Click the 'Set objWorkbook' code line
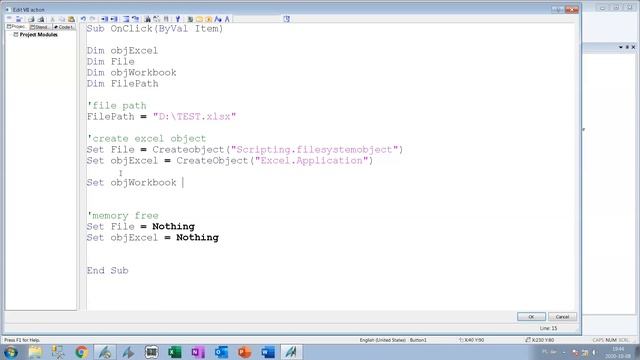The image size is (640, 360). (x=131, y=182)
